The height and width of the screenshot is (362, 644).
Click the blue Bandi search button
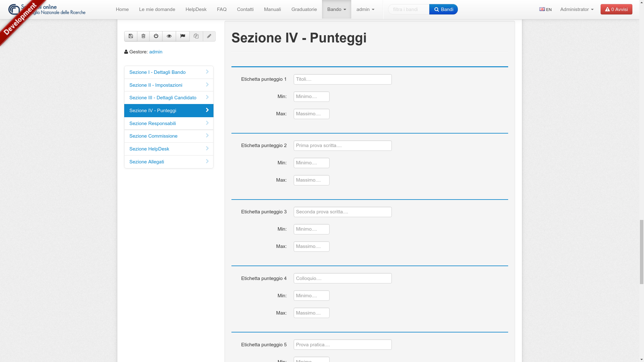(x=443, y=9)
